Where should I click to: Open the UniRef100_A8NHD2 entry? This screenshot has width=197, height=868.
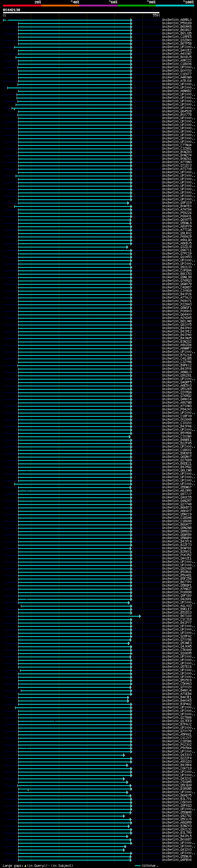tap(177, 91)
